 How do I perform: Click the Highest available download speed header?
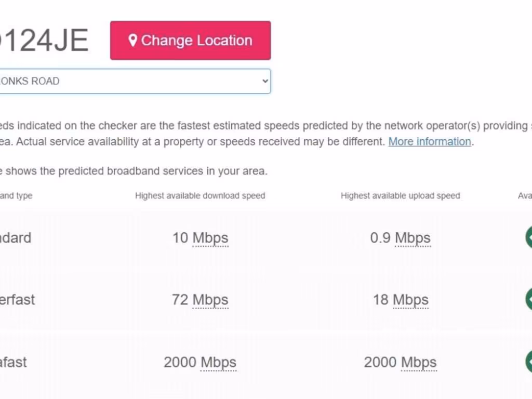tap(200, 196)
